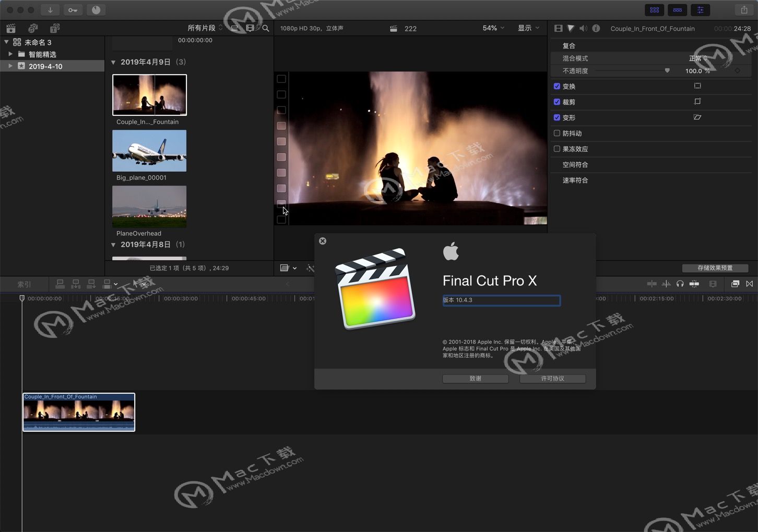The width and height of the screenshot is (758, 532).
Task: Toggle the inspector panel layout button
Action: click(700, 10)
